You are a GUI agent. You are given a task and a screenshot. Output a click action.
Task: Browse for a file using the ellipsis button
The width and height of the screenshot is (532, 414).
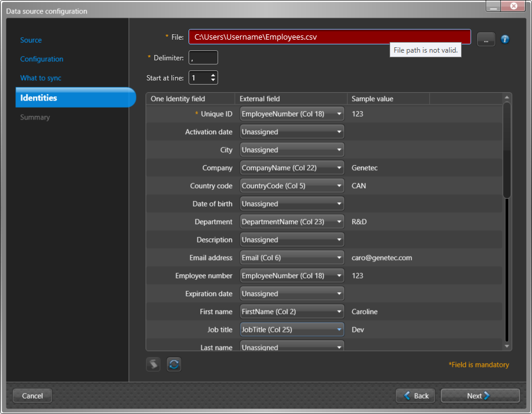point(486,39)
